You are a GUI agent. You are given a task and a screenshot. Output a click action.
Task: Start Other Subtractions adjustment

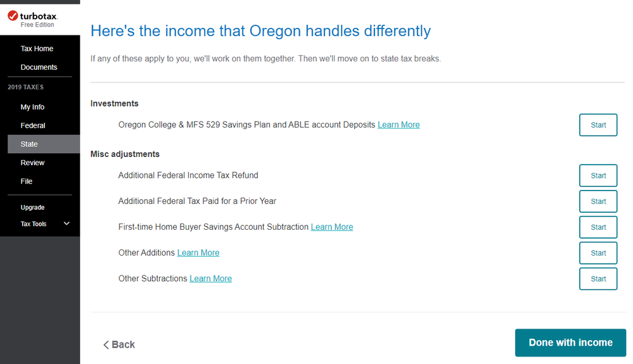[598, 279]
